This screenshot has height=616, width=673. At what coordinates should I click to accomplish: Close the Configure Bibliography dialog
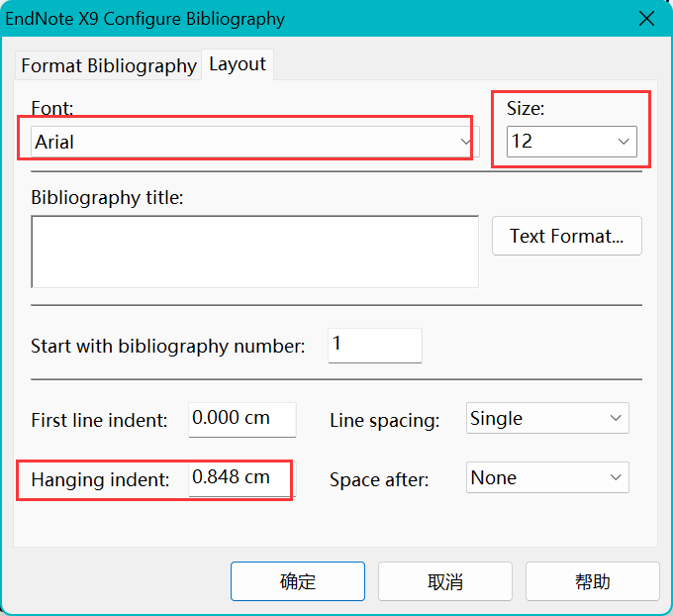click(646, 19)
